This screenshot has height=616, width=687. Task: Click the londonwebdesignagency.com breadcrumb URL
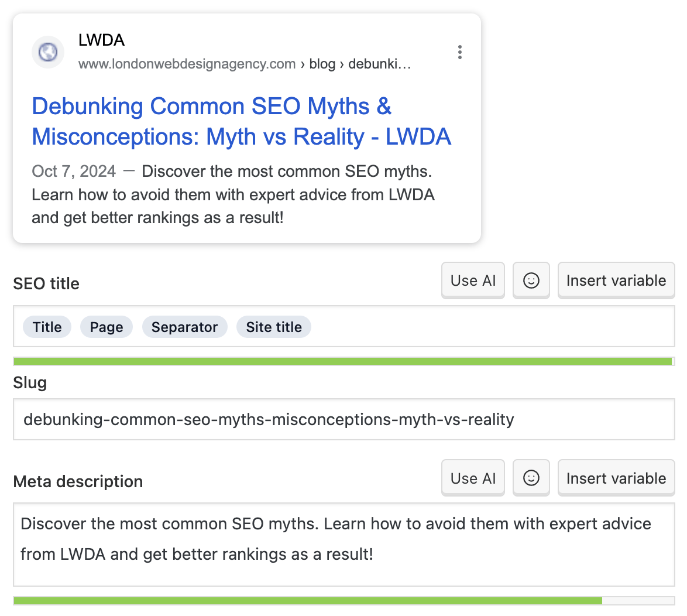tap(186, 64)
